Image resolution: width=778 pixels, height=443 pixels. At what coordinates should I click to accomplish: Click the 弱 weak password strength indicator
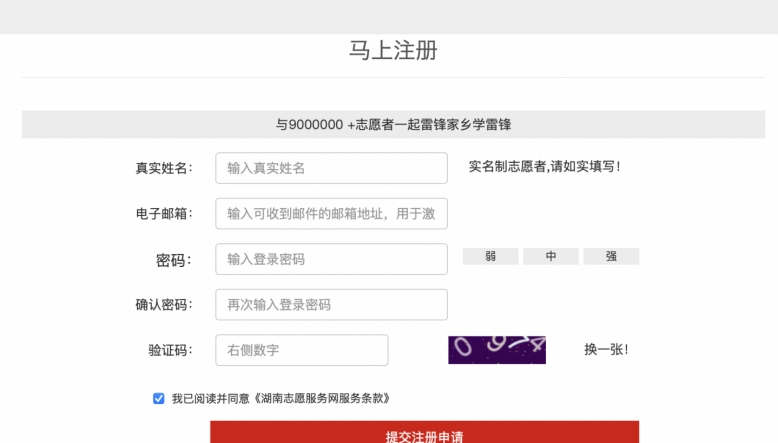click(490, 257)
